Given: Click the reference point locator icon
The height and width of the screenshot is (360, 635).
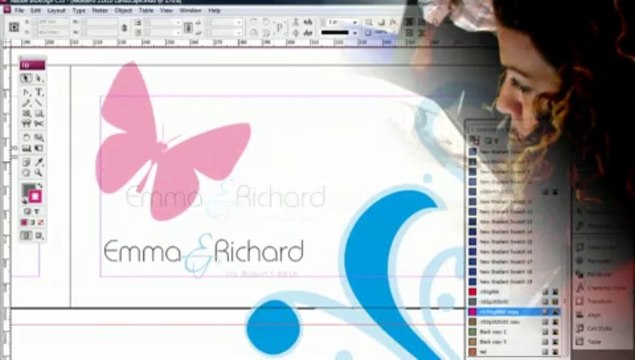Looking at the screenshot, I should (14, 27).
